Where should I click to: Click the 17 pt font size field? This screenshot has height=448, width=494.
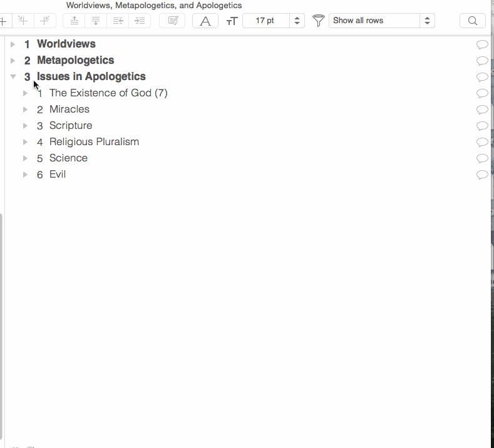[265, 21]
